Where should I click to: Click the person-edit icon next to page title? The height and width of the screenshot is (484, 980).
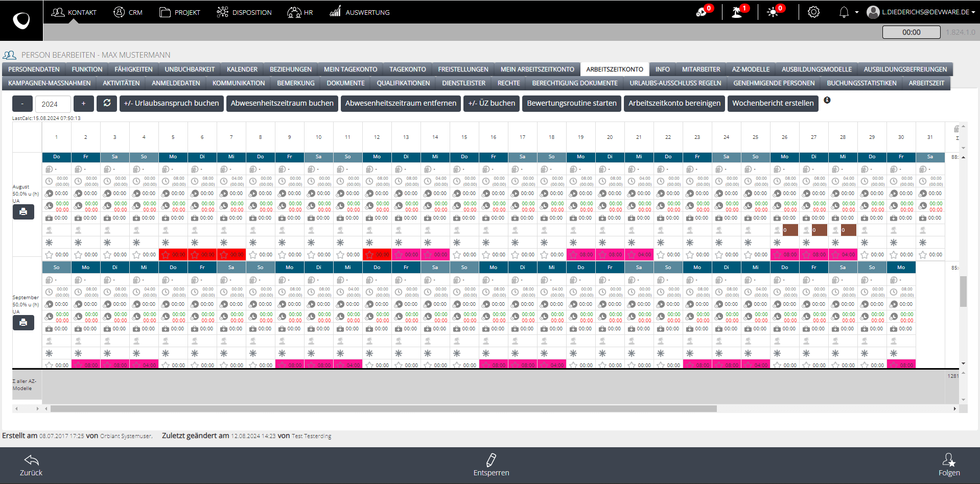9,55
